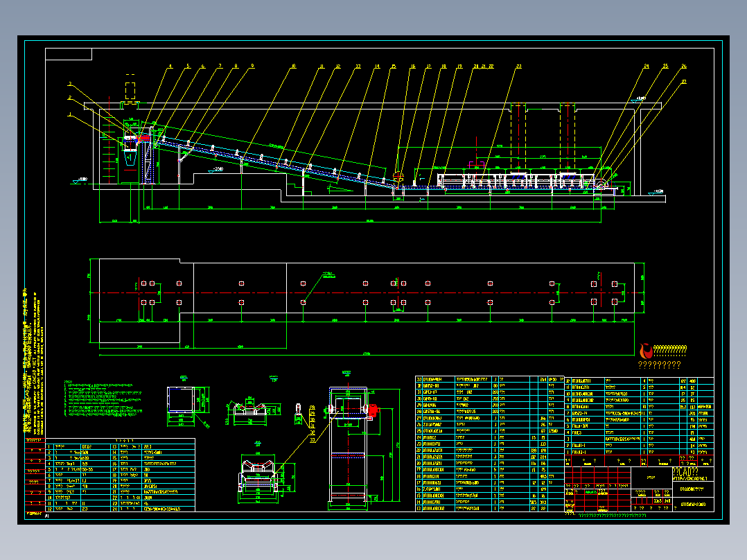Select the drive pulley at the conveyor's right end
The image size is (747, 560).
[x=601, y=184]
